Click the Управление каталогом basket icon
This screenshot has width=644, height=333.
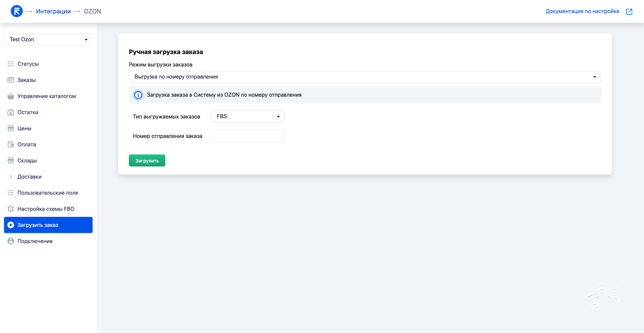tap(11, 96)
